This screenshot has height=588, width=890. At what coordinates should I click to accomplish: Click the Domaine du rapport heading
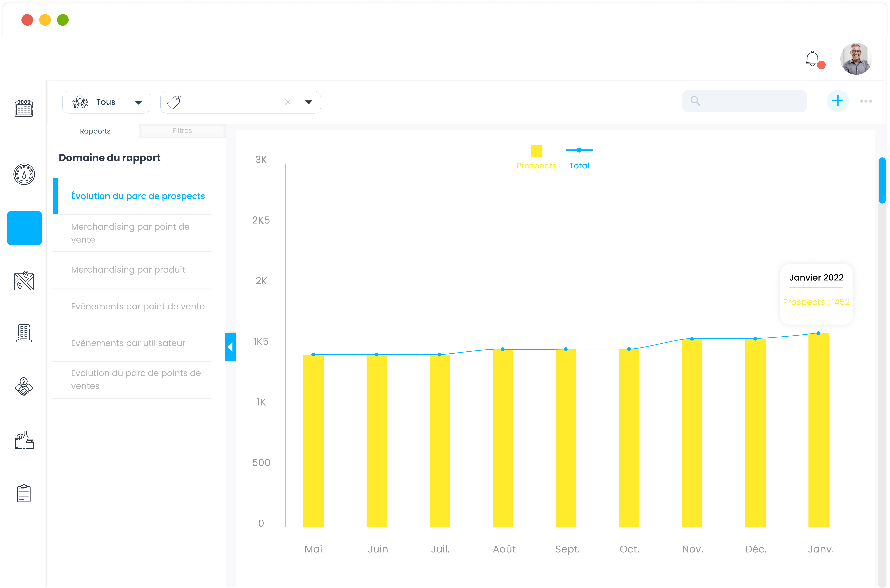pos(110,158)
